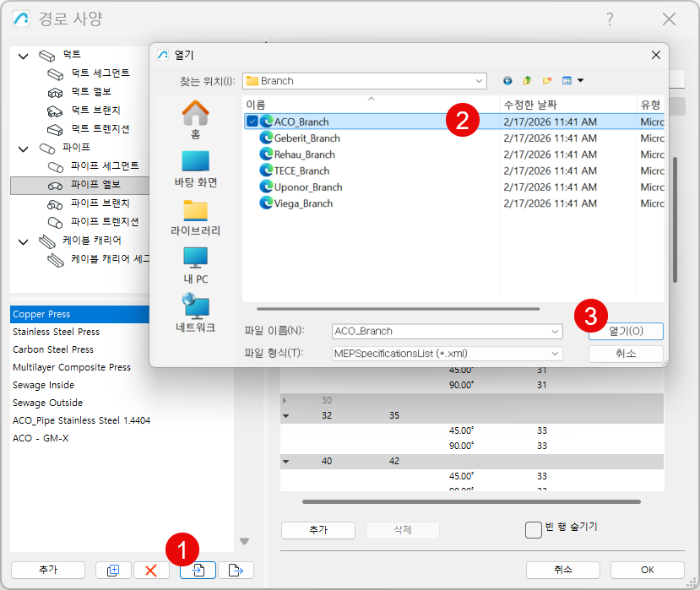Click 추가 button under the table
Viewport: 700px width, 590px height.
click(x=318, y=530)
